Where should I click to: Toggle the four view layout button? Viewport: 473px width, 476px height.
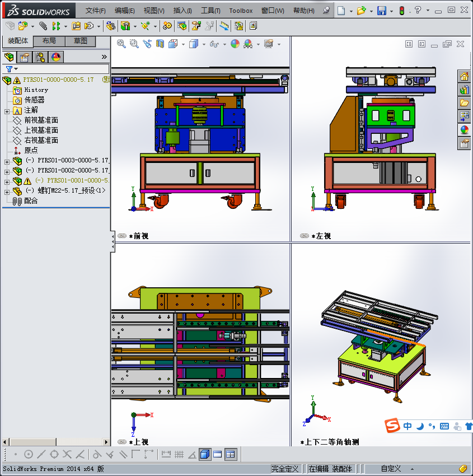point(231,455)
